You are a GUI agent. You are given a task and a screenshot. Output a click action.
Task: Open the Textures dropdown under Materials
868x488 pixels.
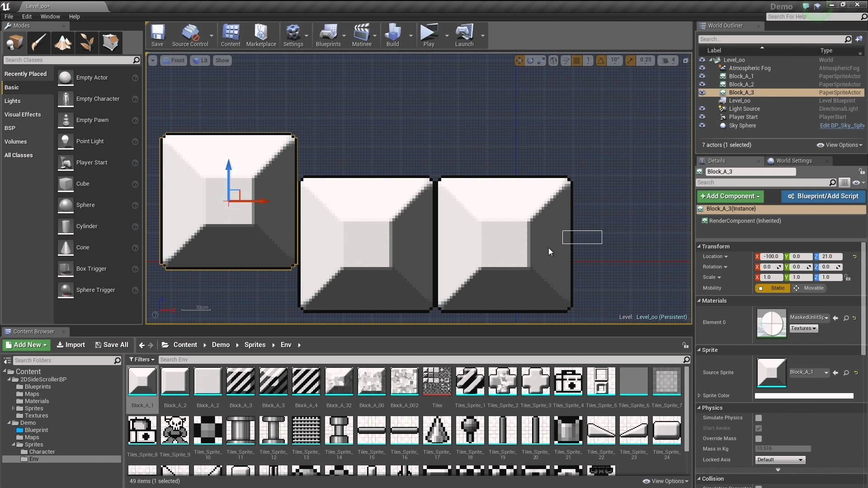[x=804, y=328]
